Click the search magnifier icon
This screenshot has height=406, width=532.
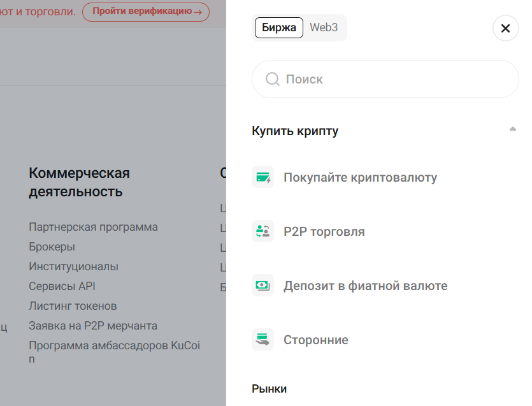click(x=273, y=79)
